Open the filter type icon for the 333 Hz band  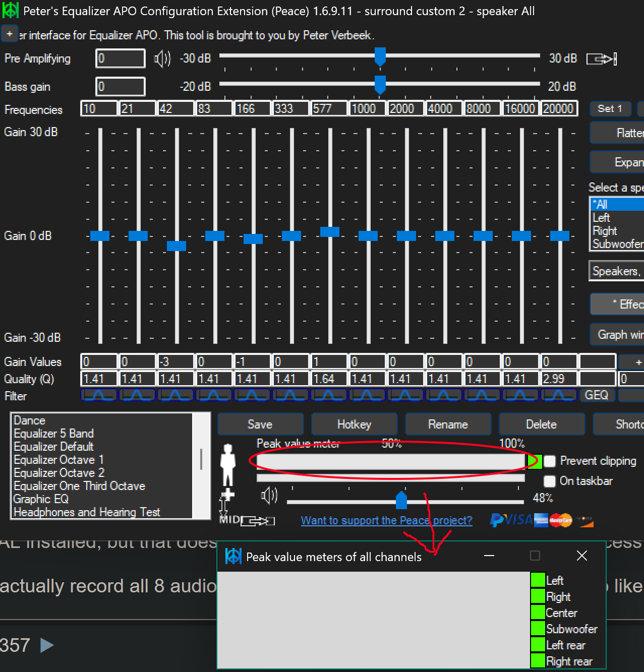click(x=290, y=395)
